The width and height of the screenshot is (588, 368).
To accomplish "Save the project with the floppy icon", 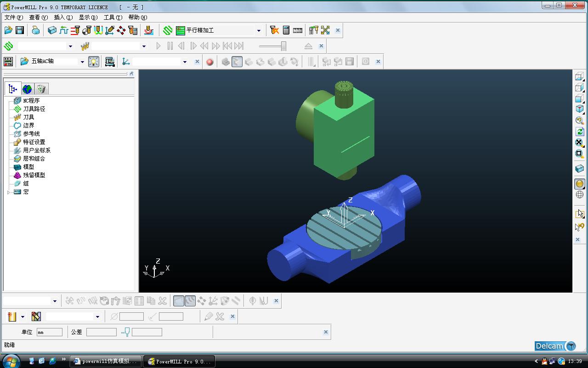I will coord(19,30).
